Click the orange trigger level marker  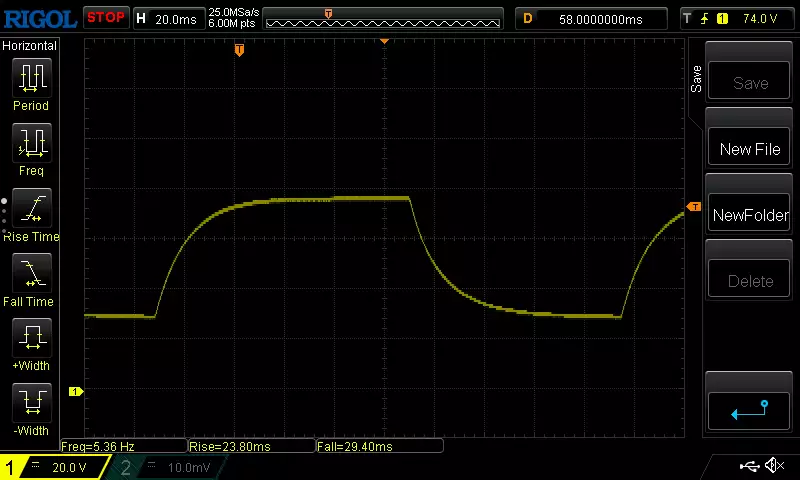694,207
